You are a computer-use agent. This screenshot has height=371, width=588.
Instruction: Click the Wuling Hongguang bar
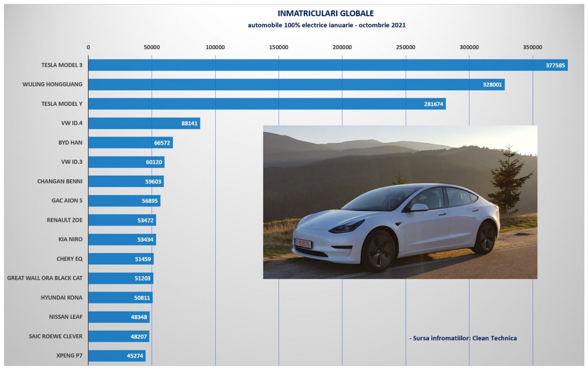point(296,84)
